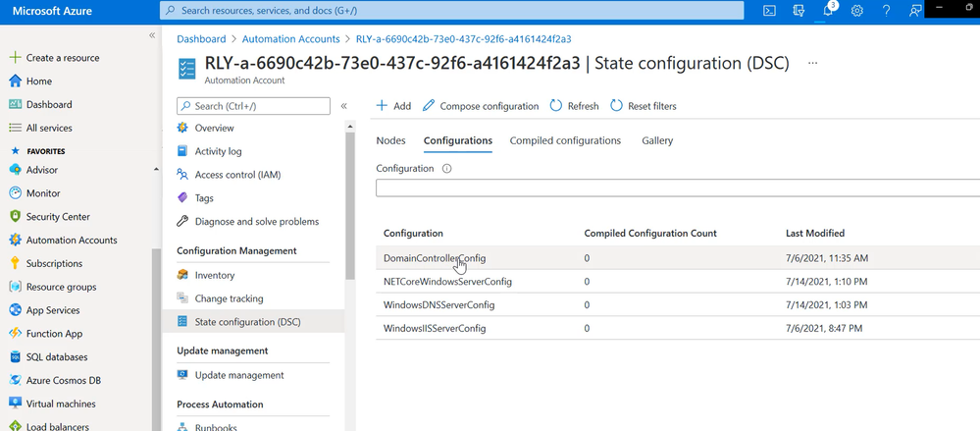The height and width of the screenshot is (431, 980).
Task: Open the notifications bell icon
Action: (x=827, y=11)
